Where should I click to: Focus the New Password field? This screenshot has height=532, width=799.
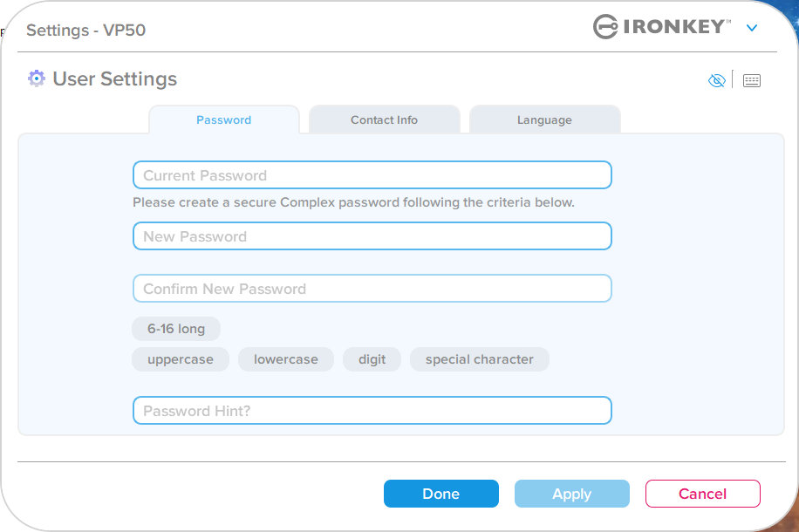(x=372, y=236)
